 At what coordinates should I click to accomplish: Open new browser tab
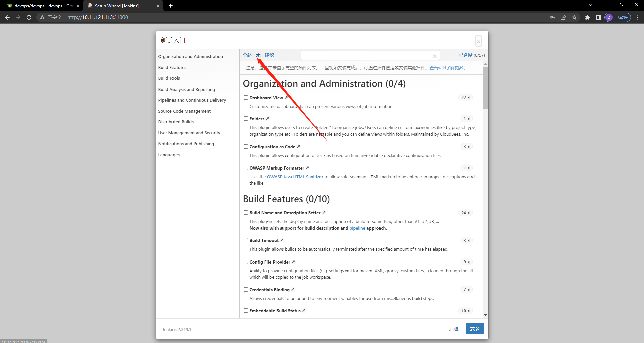click(x=171, y=6)
